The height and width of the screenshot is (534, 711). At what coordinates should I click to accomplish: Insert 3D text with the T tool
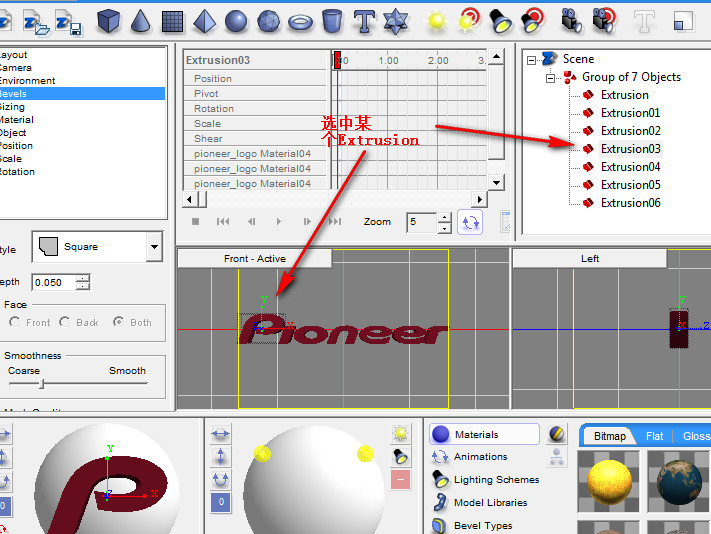pos(364,21)
